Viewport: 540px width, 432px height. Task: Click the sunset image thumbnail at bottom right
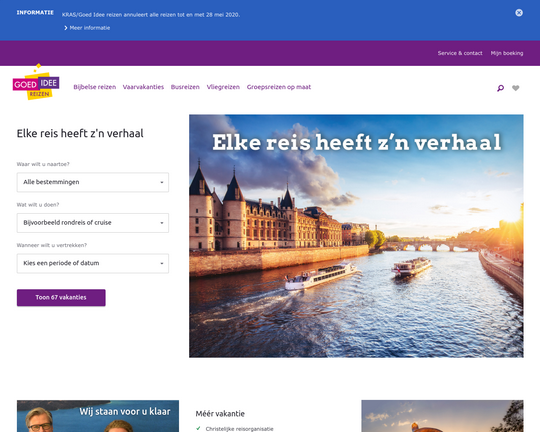[x=442, y=416]
